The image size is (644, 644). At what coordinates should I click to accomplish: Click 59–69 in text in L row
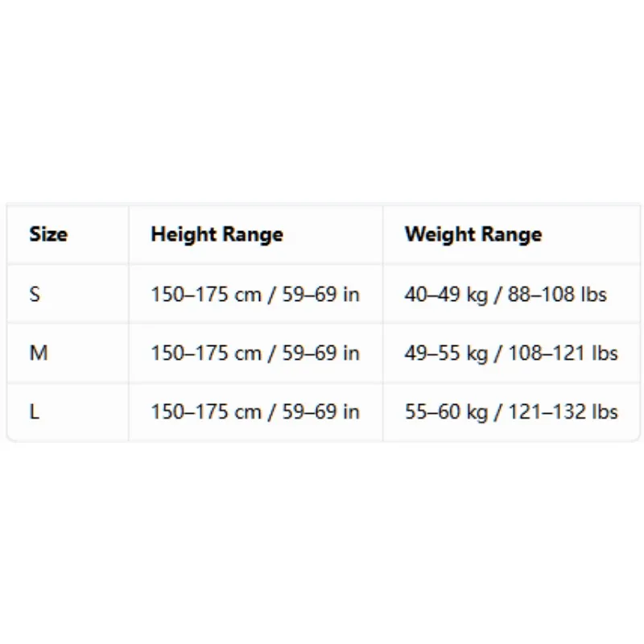[x=320, y=411]
